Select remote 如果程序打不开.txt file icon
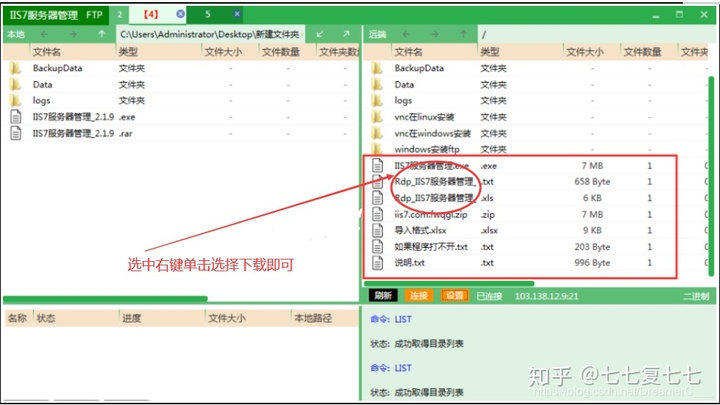720x405 pixels. tap(377, 247)
